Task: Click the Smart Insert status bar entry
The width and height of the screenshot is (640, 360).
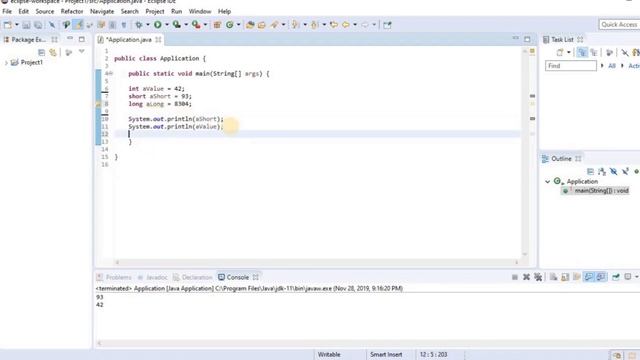Action: point(386,354)
